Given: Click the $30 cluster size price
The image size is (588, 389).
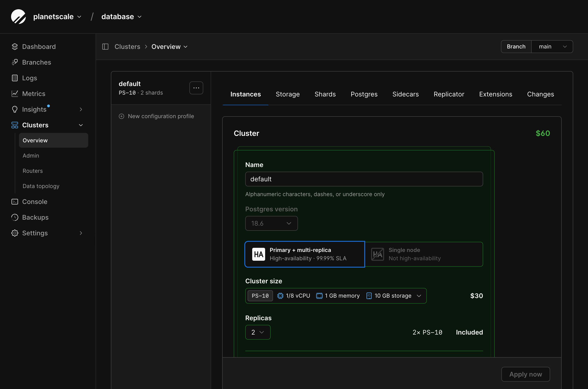Looking at the screenshot, I should pyautogui.click(x=476, y=296).
